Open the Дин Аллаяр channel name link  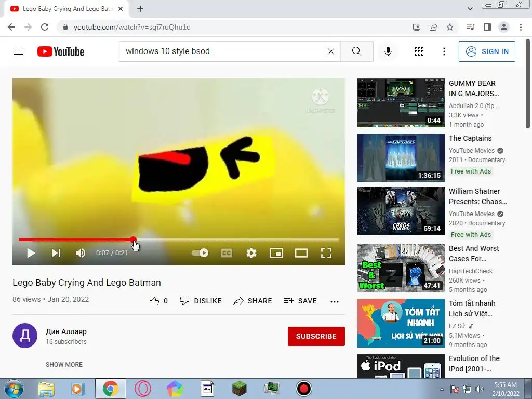66,331
